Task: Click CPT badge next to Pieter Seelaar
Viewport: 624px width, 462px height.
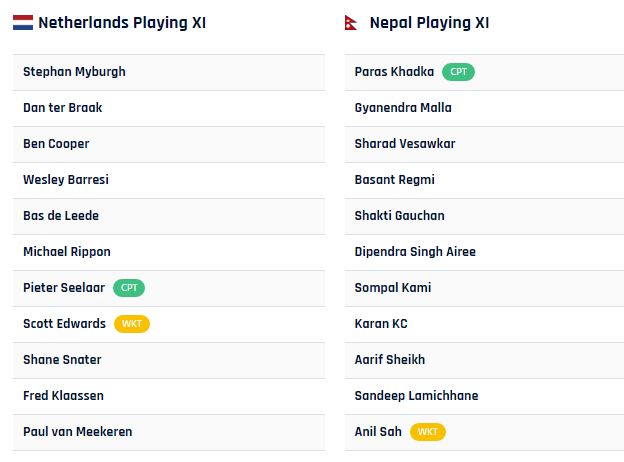Action: [129, 288]
